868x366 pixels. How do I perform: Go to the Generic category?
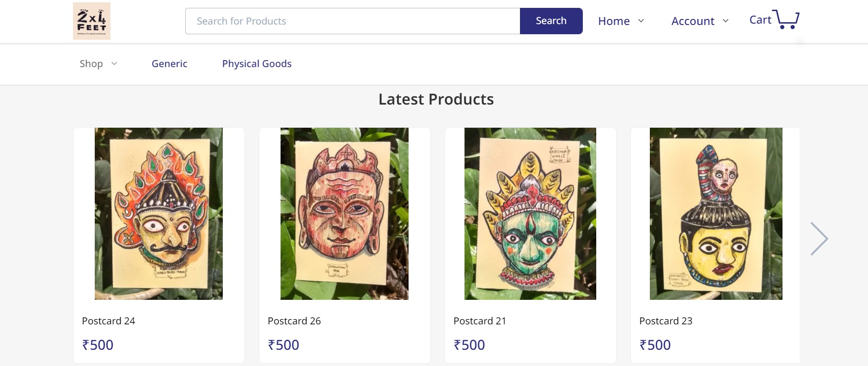tap(169, 64)
